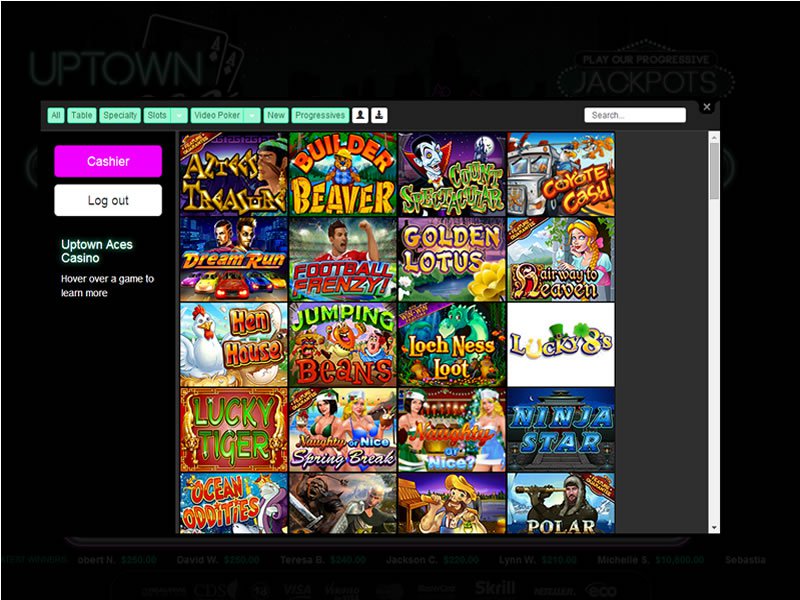Close the games lobby overlay
Screen dimensions: 800x600
tap(707, 107)
